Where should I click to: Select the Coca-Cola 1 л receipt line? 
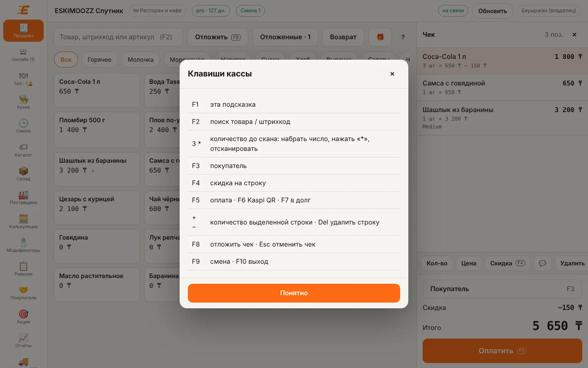coord(502,61)
